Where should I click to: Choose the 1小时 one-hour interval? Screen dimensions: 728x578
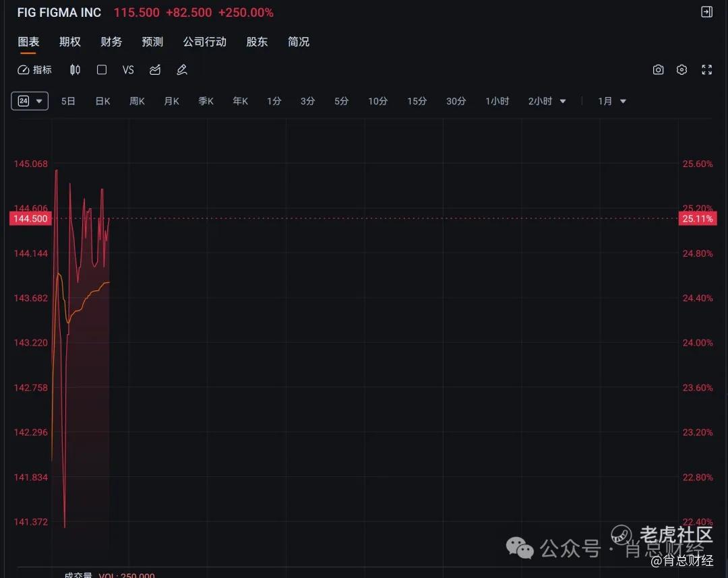[x=497, y=101]
